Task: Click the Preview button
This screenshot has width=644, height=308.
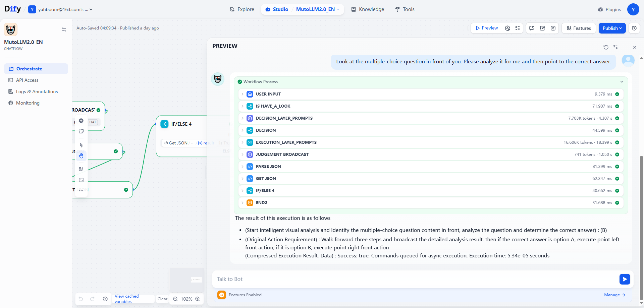Action: [x=486, y=28]
